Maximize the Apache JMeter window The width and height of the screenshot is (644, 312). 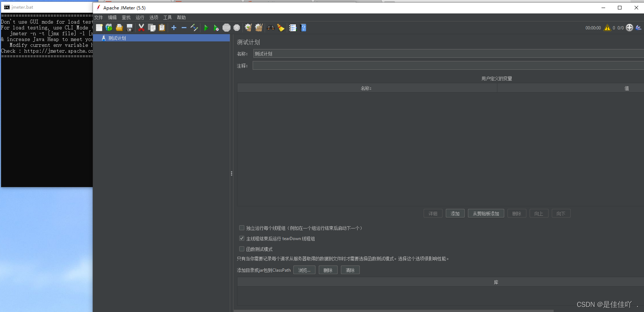[x=620, y=8]
